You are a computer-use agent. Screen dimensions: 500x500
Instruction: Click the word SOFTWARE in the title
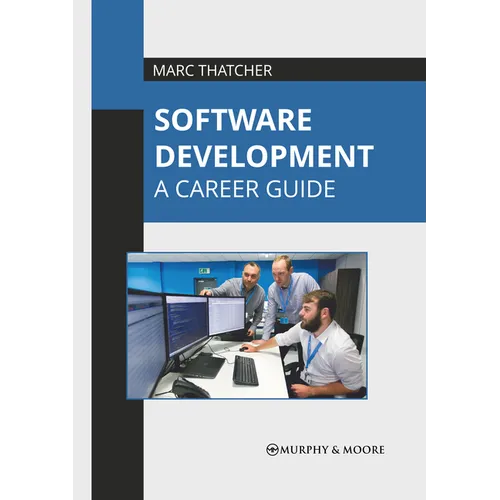click(x=233, y=120)
